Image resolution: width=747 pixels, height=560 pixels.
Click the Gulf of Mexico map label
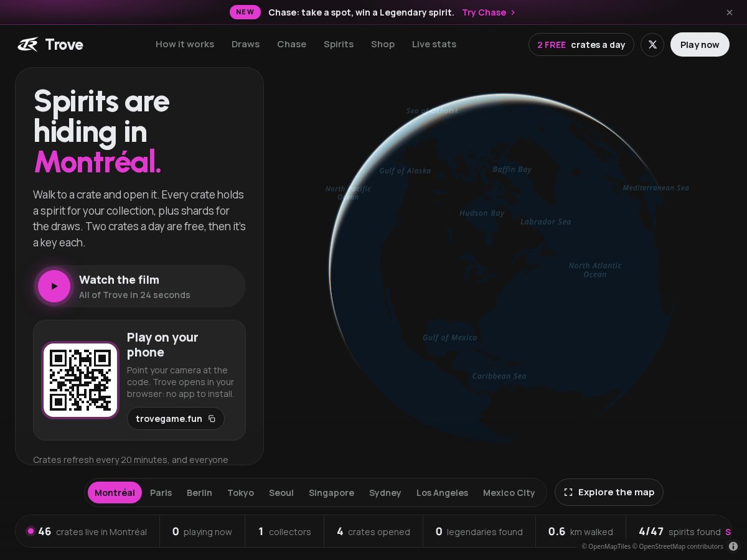coord(449,337)
